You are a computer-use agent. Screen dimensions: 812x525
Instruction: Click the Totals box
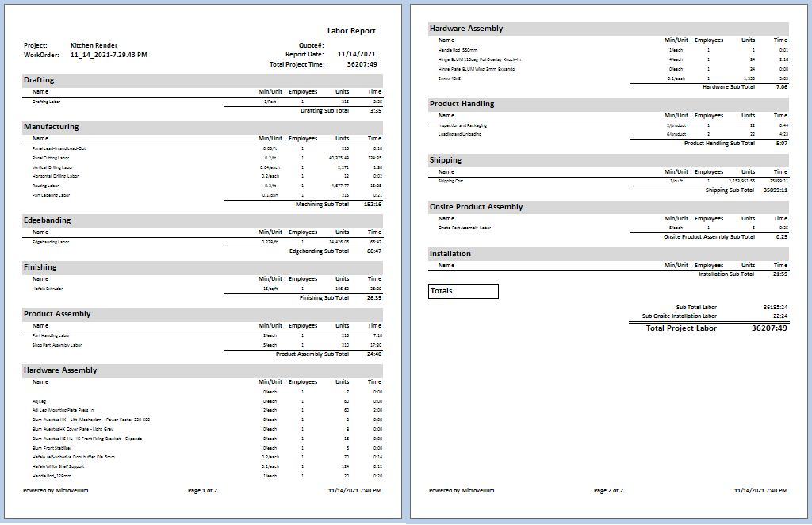[x=463, y=291]
